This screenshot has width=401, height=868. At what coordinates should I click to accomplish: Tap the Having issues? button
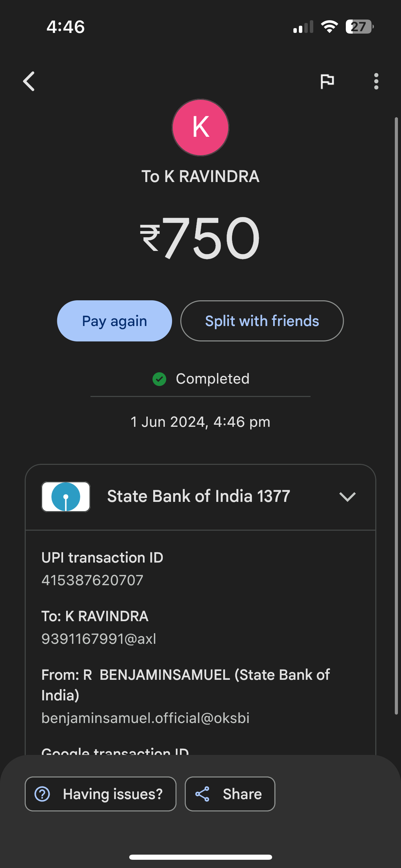click(100, 794)
